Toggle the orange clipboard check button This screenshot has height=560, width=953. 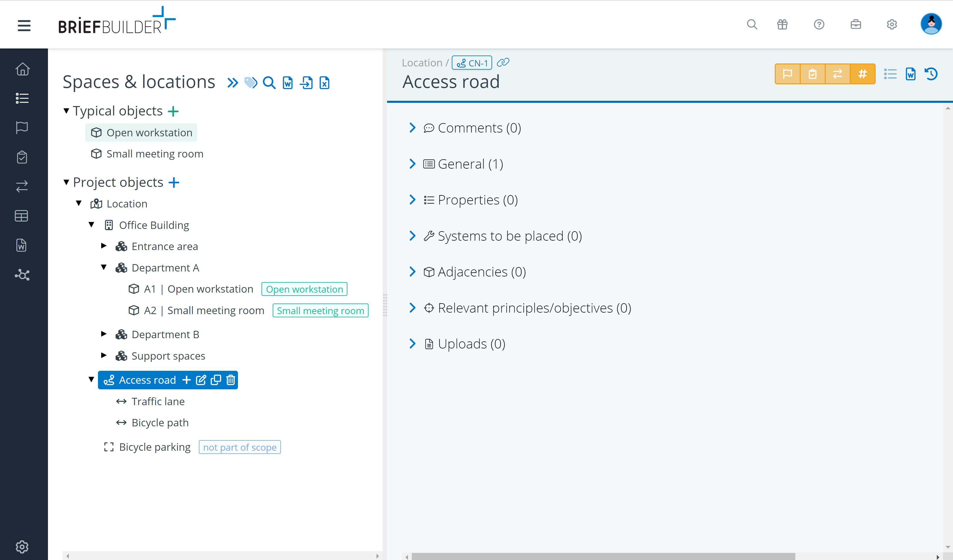pos(812,74)
